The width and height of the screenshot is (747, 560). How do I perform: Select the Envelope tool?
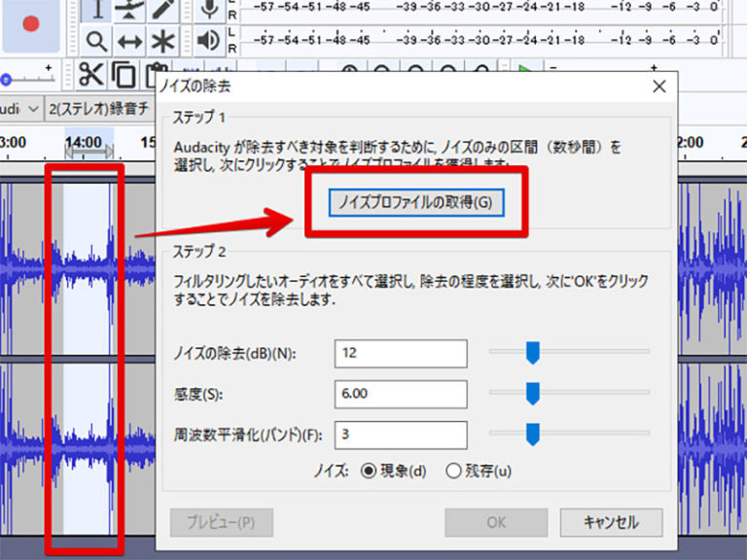(129, 10)
